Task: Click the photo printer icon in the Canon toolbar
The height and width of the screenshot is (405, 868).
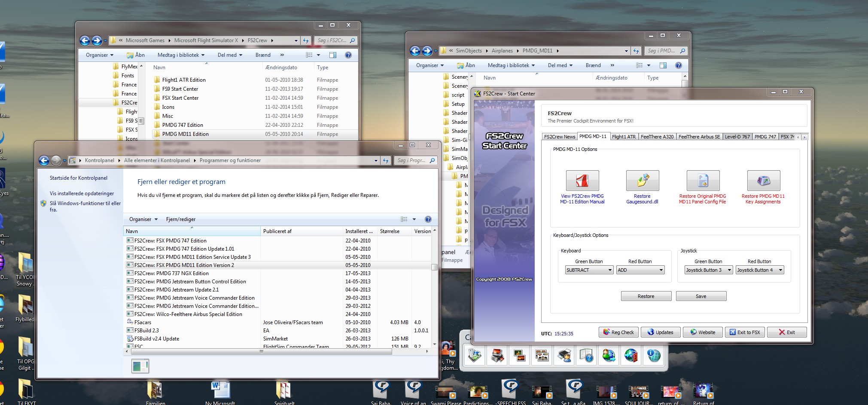Action: pyautogui.click(x=497, y=356)
